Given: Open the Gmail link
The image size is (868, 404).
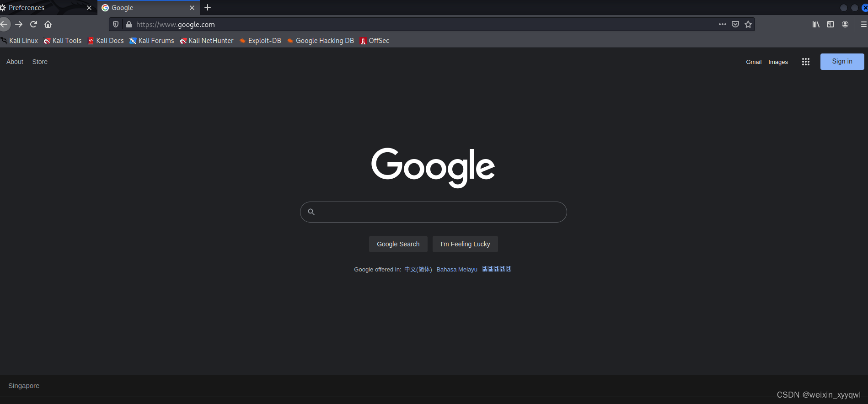Looking at the screenshot, I should pyautogui.click(x=754, y=62).
